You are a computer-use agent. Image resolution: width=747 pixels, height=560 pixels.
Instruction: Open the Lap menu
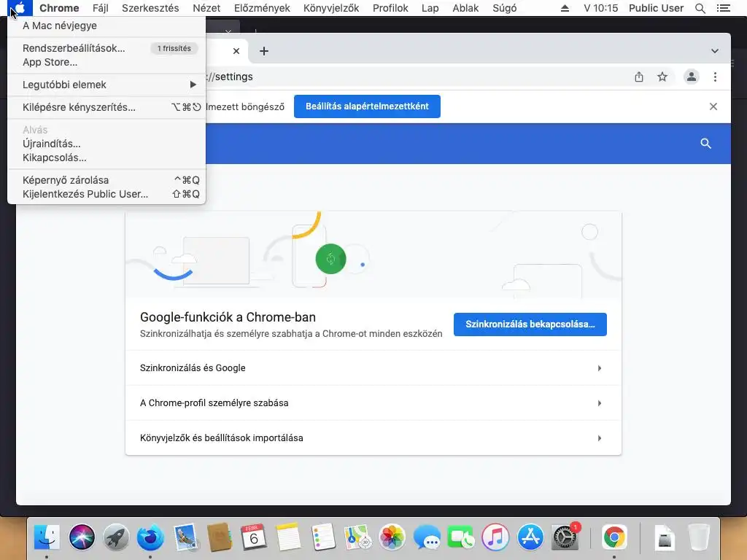(x=430, y=8)
